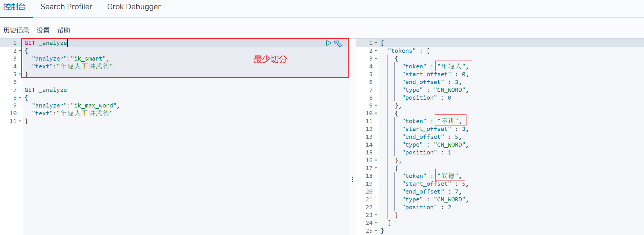Collapse second token object at response line 10

click(x=376, y=113)
